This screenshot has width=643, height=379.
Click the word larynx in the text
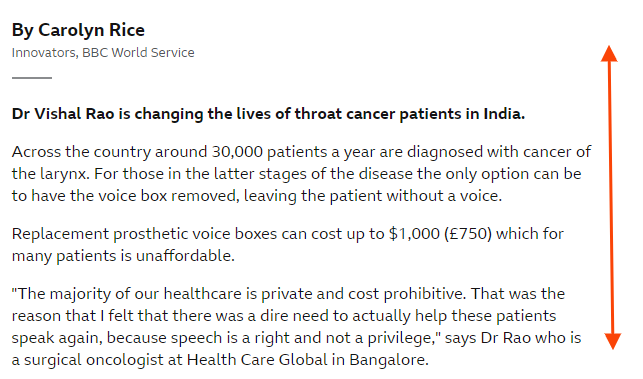pos(64,174)
